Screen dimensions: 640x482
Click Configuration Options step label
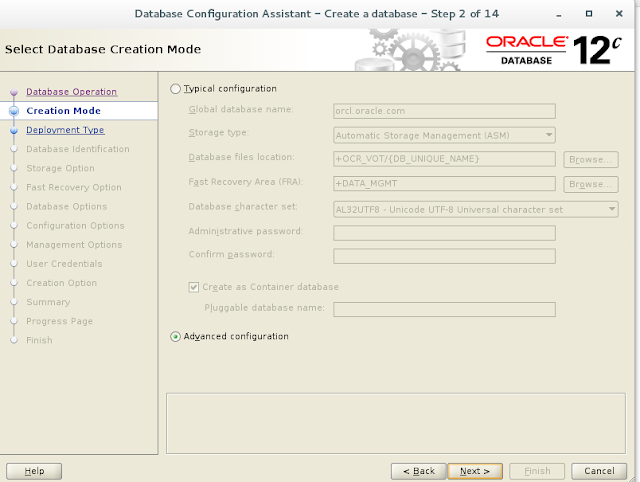[x=75, y=226]
